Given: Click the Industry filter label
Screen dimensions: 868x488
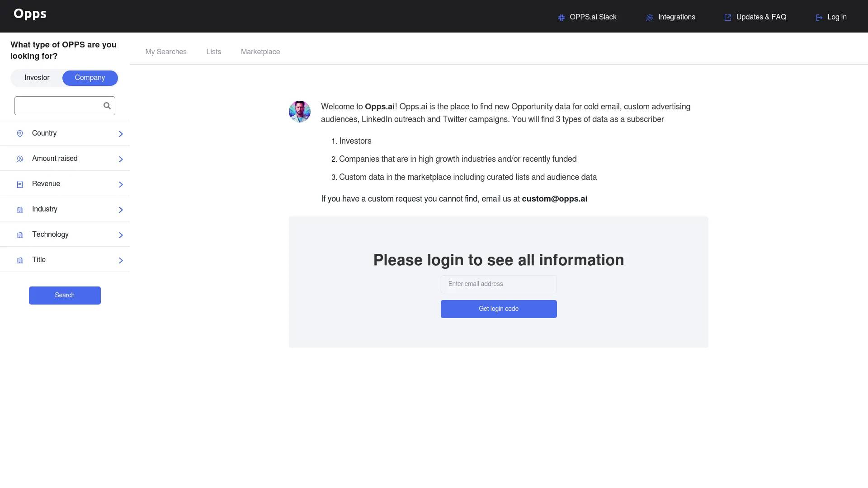Looking at the screenshot, I should click(x=45, y=209).
